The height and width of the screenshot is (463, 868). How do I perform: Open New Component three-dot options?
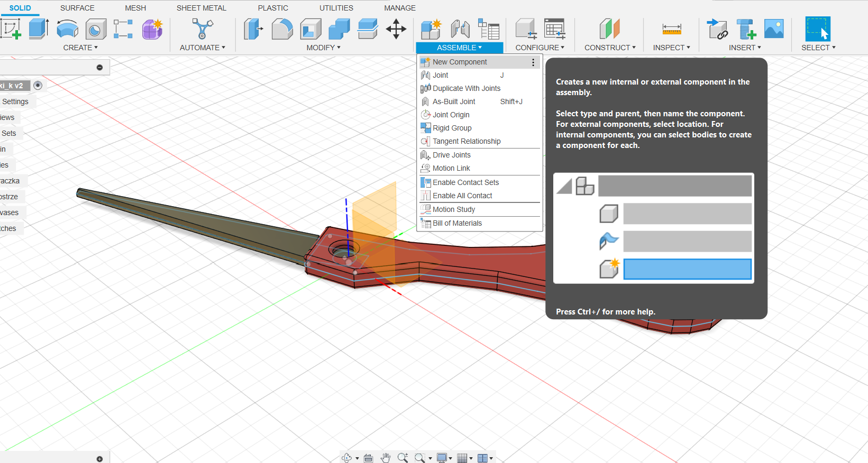point(533,62)
